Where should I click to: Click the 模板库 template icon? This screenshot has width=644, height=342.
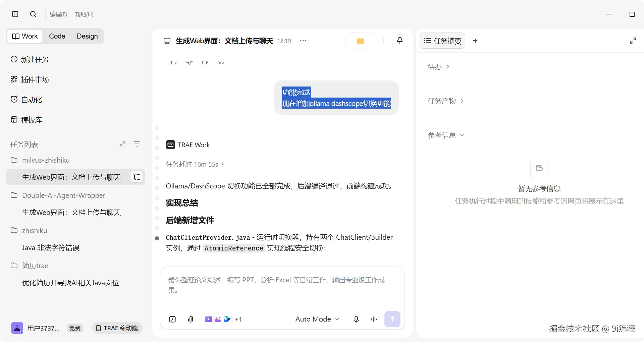[x=14, y=120]
